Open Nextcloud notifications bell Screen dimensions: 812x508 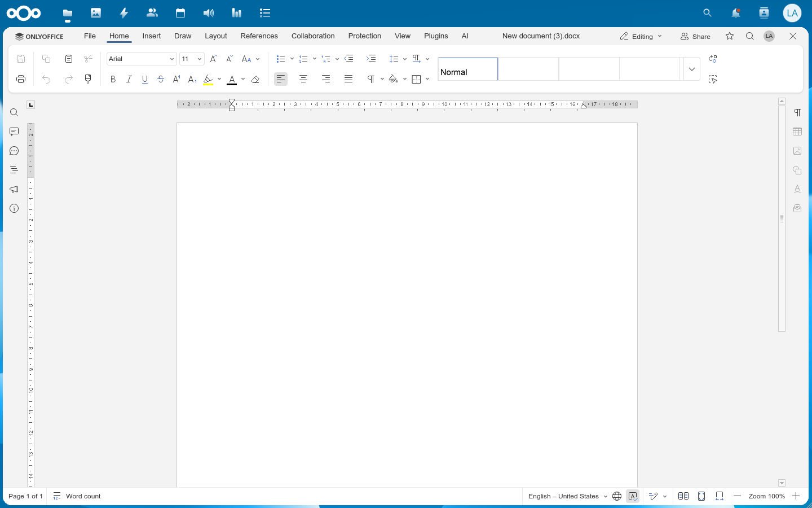[x=736, y=13]
